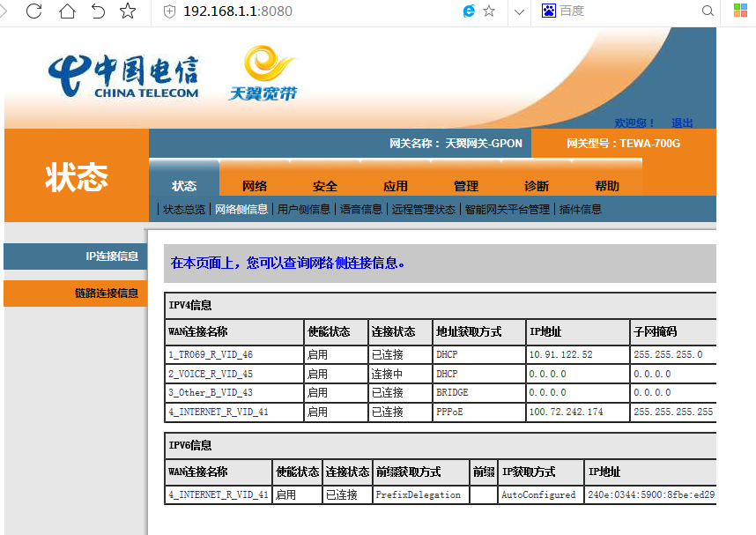Click the 天翼宽带 logo
Image resolution: width=756 pixels, height=535 pixels.
[263, 73]
